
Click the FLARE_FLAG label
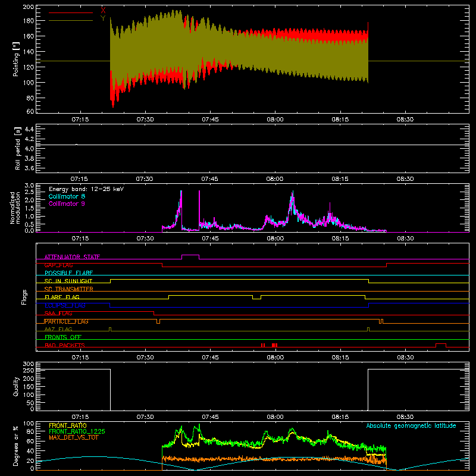pyautogui.click(x=62, y=297)
